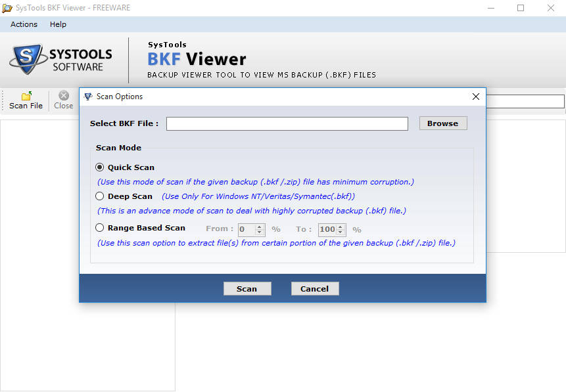Viewport: 566px width, 392px height.
Task: Click the Quick Scan minimum corruption description
Action: (x=256, y=182)
